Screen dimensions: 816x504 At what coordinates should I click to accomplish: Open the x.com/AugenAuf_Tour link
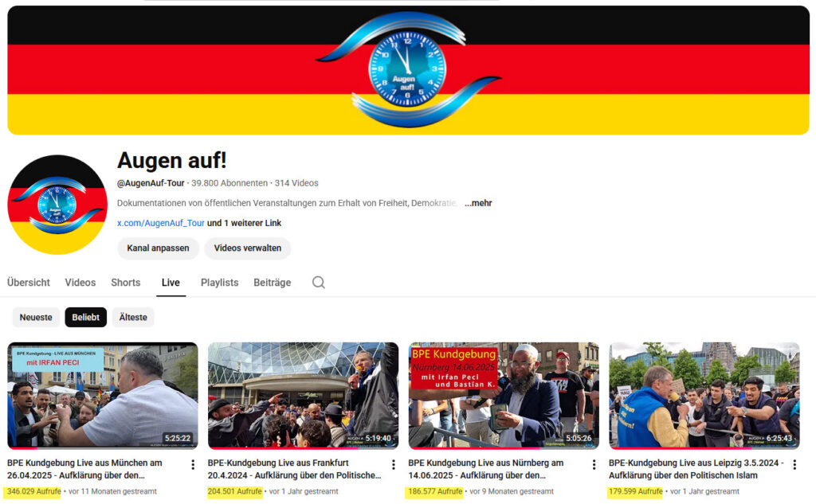coord(161,223)
